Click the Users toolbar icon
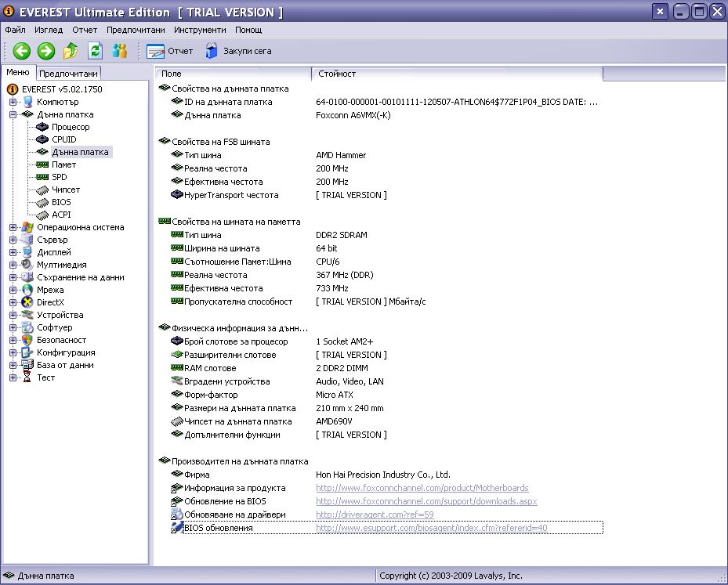The width and height of the screenshot is (728, 585). pos(120,51)
